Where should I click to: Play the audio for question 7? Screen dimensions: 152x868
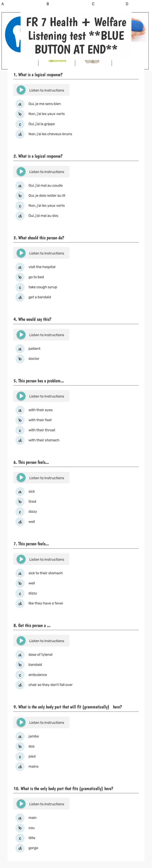point(22,559)
